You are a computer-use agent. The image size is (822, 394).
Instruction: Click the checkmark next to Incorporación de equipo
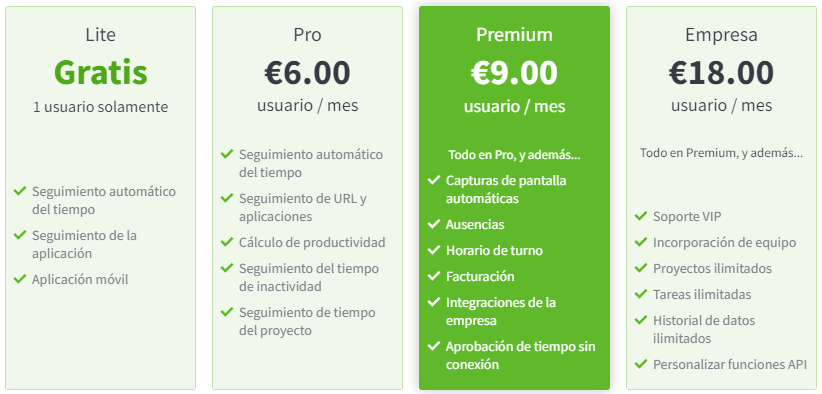[641, 242]
